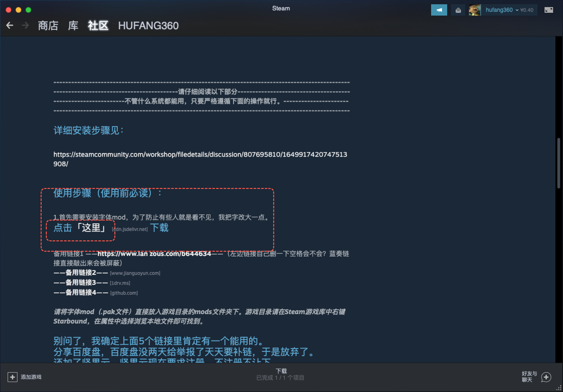Screen dimensions: 563x392
Task: Click the hufang360 avatar picture
Action: point(475,10)
